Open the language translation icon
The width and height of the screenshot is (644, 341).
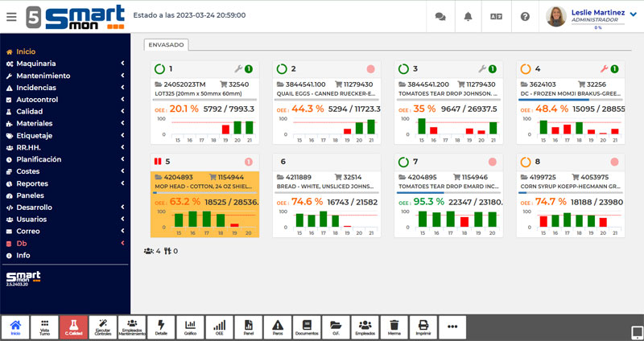click(x=496, y=16)
